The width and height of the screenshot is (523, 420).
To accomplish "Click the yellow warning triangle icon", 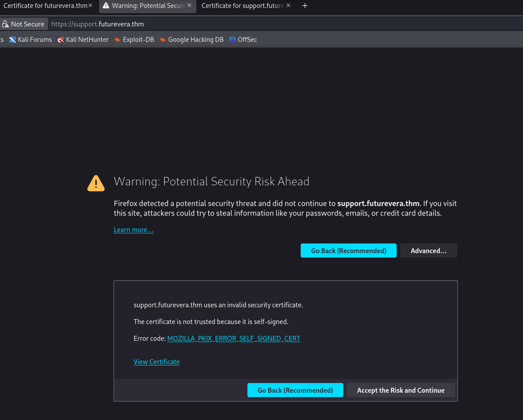I will tap(96, 183).
